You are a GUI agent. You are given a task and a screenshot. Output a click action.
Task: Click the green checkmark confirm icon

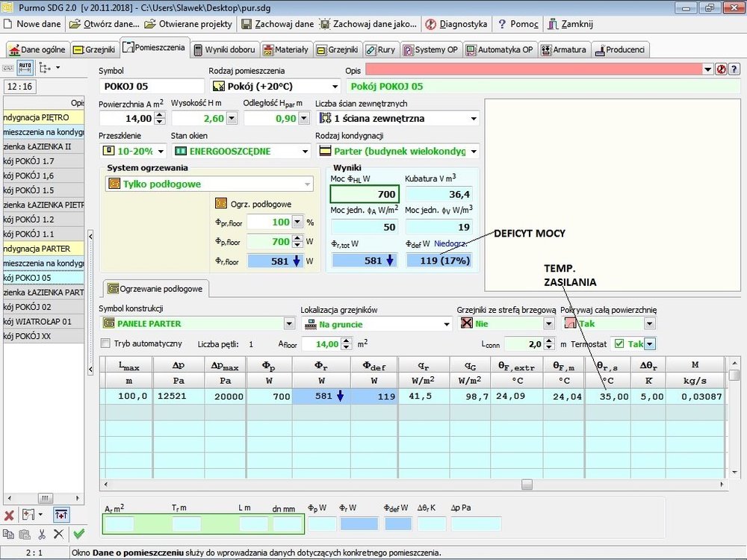click(78, 534)
